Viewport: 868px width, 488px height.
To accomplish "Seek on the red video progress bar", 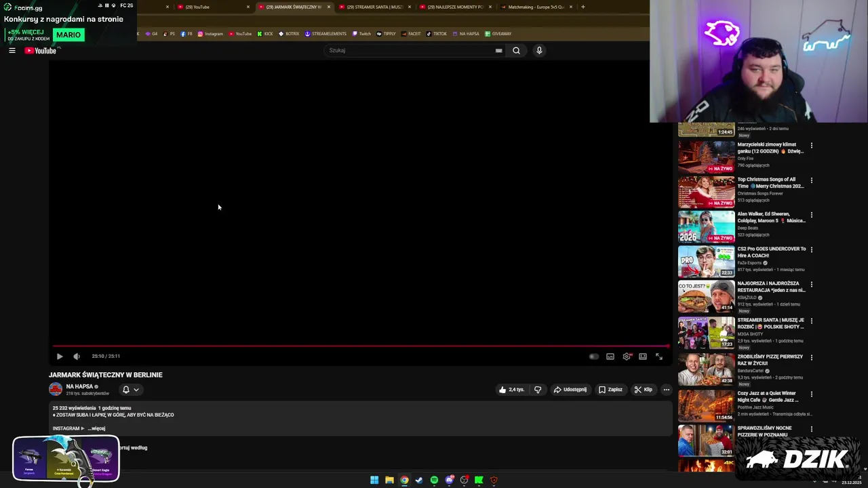I will tap(359, 346).
